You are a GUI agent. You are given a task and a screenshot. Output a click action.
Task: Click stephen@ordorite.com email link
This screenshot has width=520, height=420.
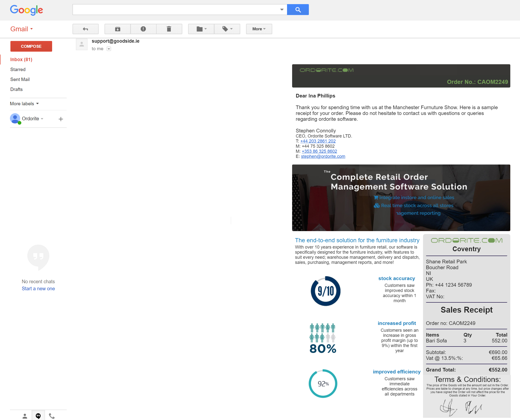323,156
